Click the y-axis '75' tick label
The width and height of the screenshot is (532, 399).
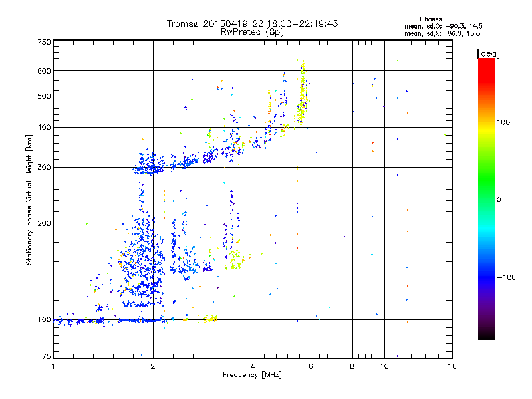pos(47,356)
